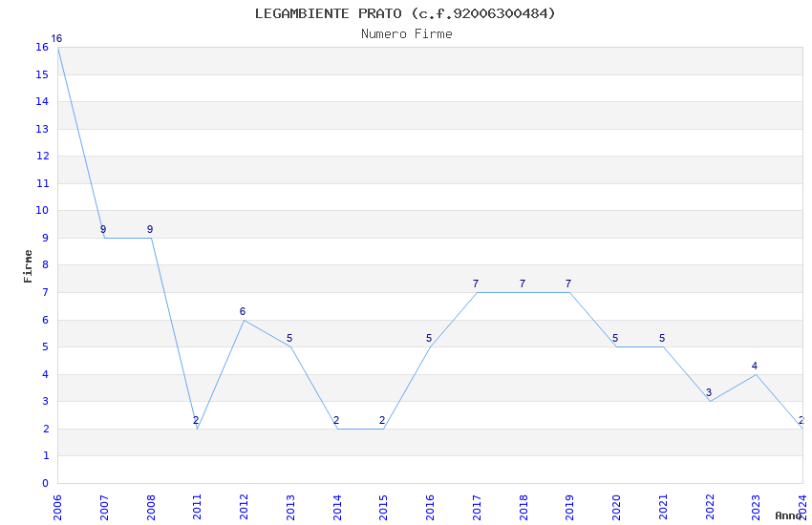Click the data point value 3 for 2022

[x=709, y=392]
